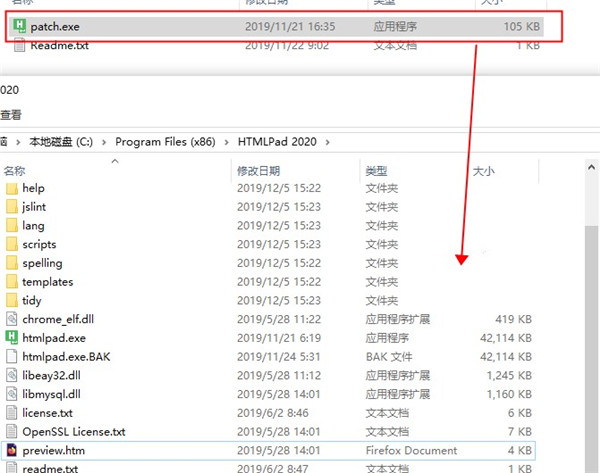Viewport: 600px width, 473px height.
Task: Sort by 修改日期 column header
Action: pyautogui.click(x=258, y=171)
